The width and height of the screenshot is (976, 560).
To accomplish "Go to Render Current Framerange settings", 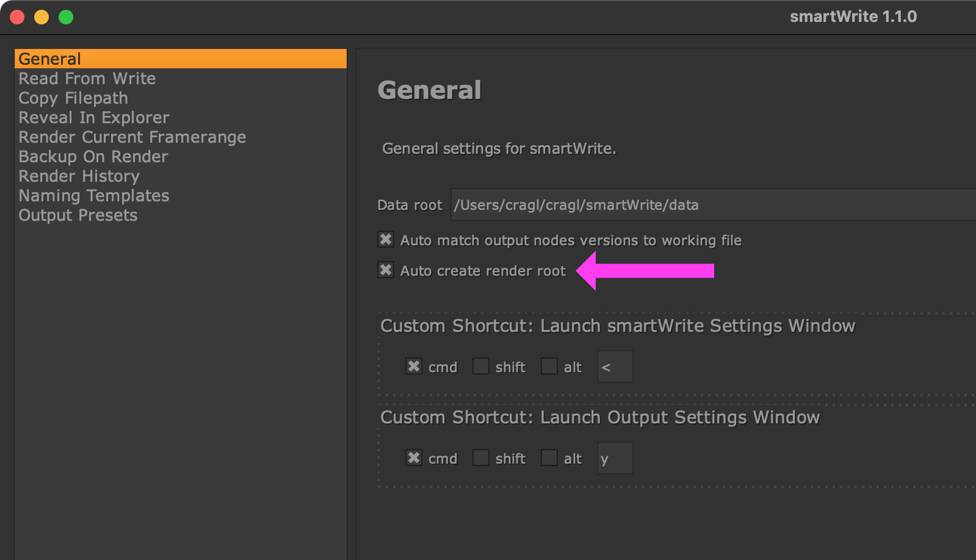I will [x=132, y=137].
